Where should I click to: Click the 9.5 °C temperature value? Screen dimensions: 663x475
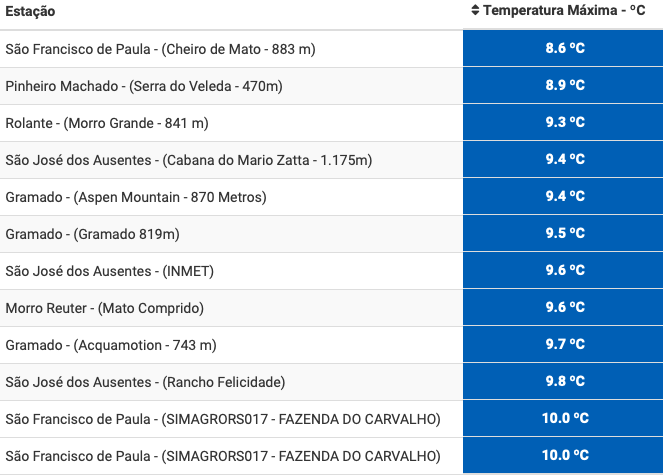click(565, 233)
